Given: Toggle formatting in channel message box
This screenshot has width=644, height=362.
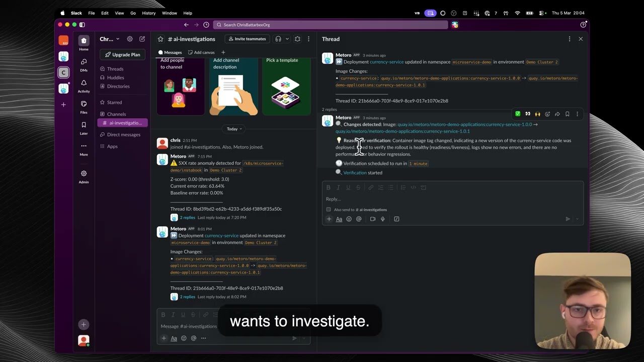Looking at the screenshot, I should click(x=174, y=338).
